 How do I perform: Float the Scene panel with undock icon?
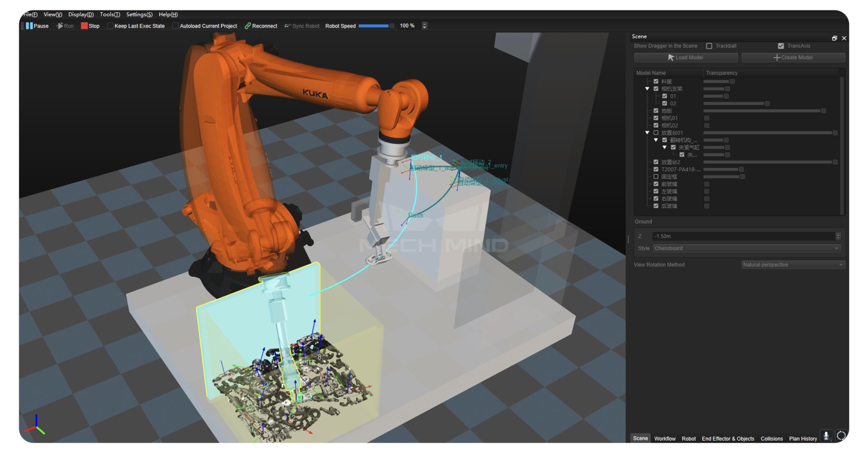[x=835, y=38]
